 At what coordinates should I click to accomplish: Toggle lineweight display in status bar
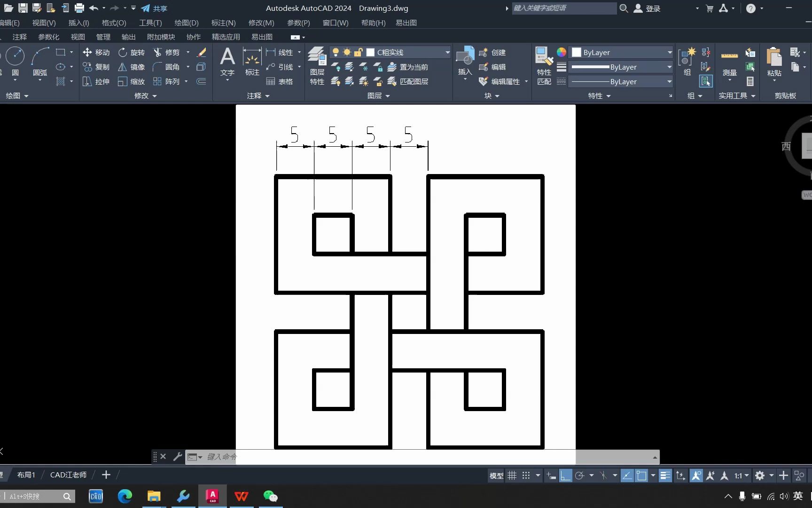[665, 476]
